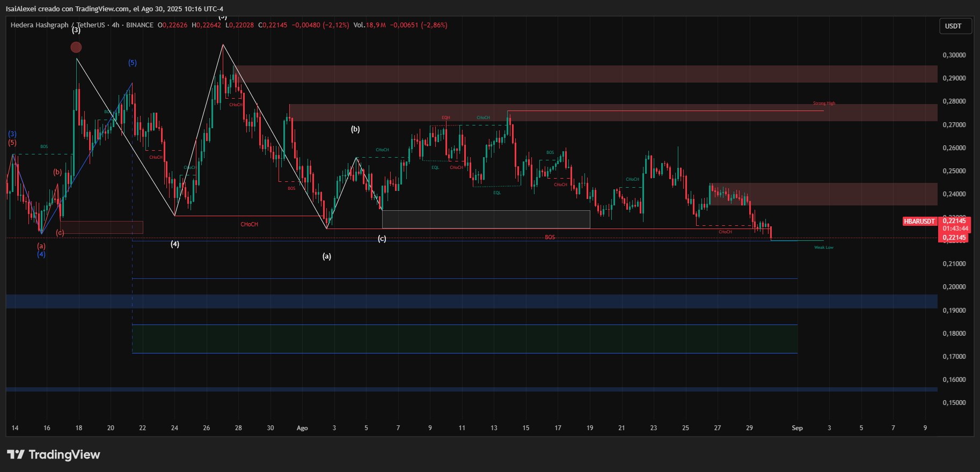Click the Ago label on time axis

coord(302,428)
